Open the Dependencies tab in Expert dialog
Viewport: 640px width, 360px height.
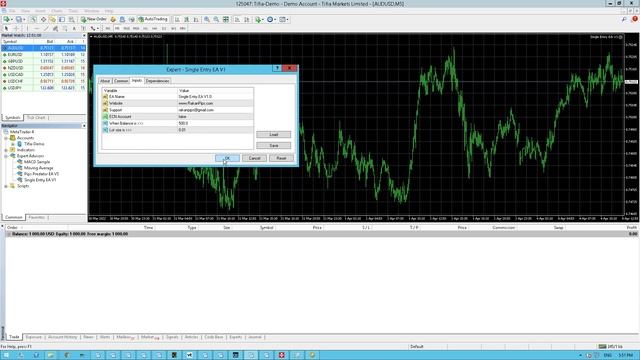tap(158, 81)
